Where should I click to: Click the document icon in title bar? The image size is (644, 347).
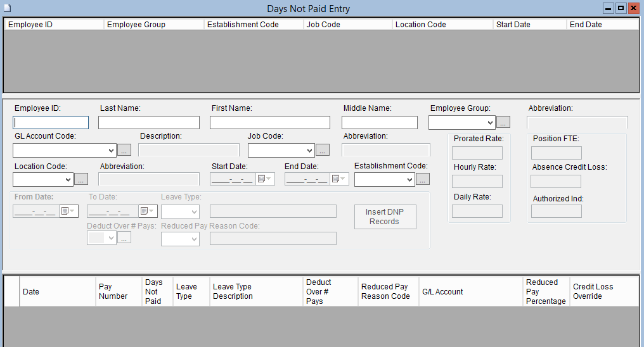[8, 8]
